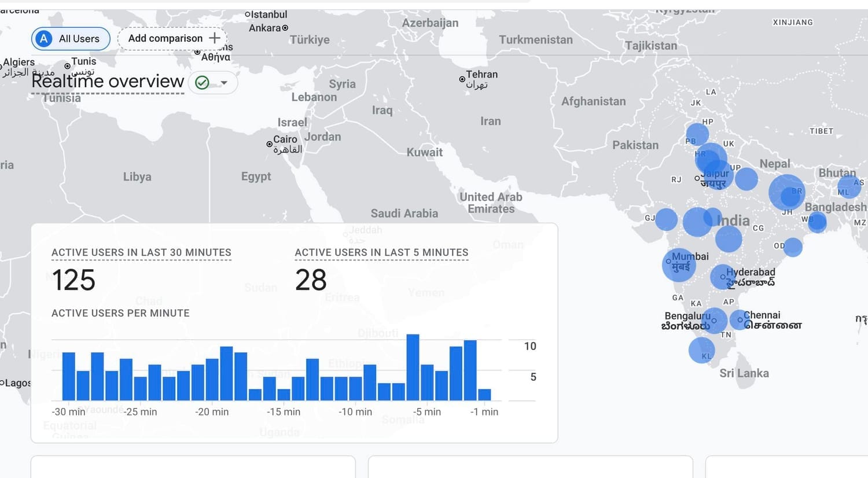Click the shortest bar near -1 min
This screenshot has height=478, width=868.
coord(485,395)
